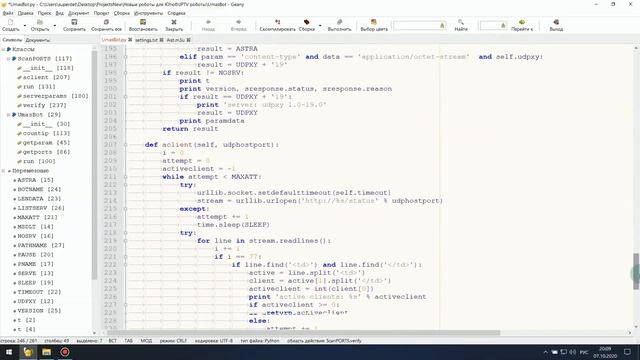Open the File Explorer taskbar icon
Screen dimensions: 640x360
pos(46,352)
